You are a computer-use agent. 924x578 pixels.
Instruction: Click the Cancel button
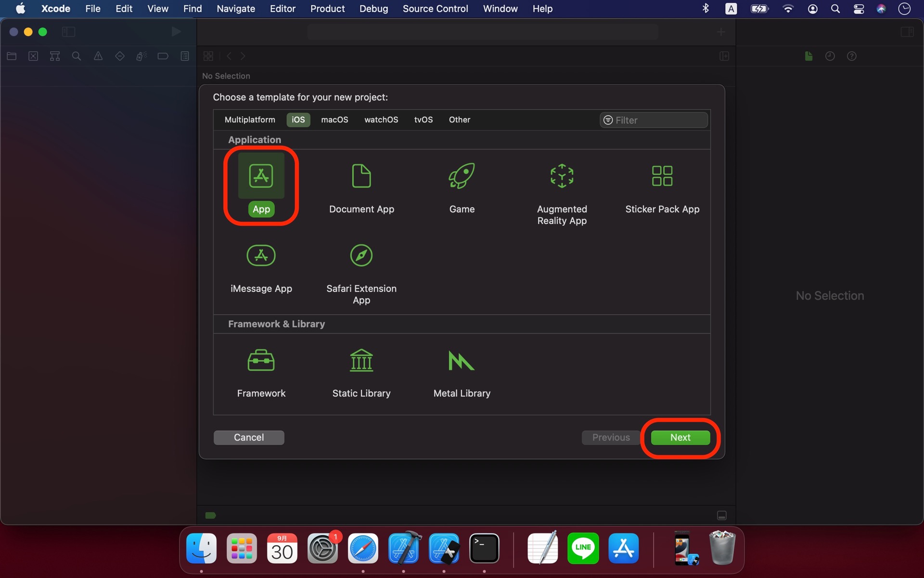coord(249,437)
